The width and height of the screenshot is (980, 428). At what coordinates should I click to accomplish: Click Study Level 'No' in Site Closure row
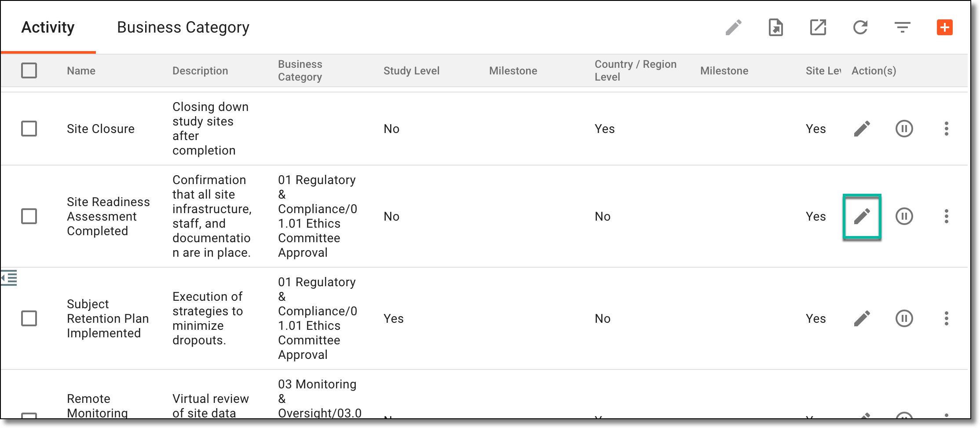391,129
